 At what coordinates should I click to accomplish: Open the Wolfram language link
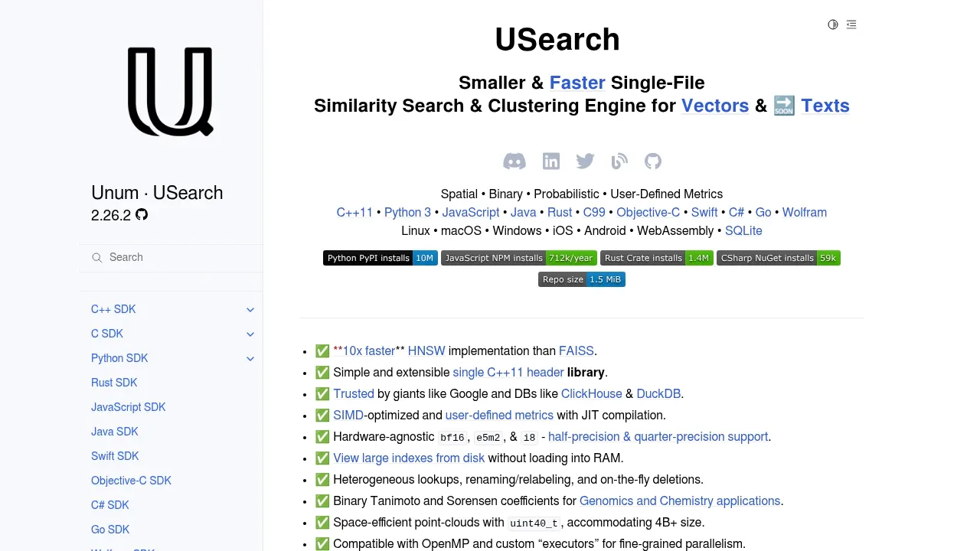point(805,213)
